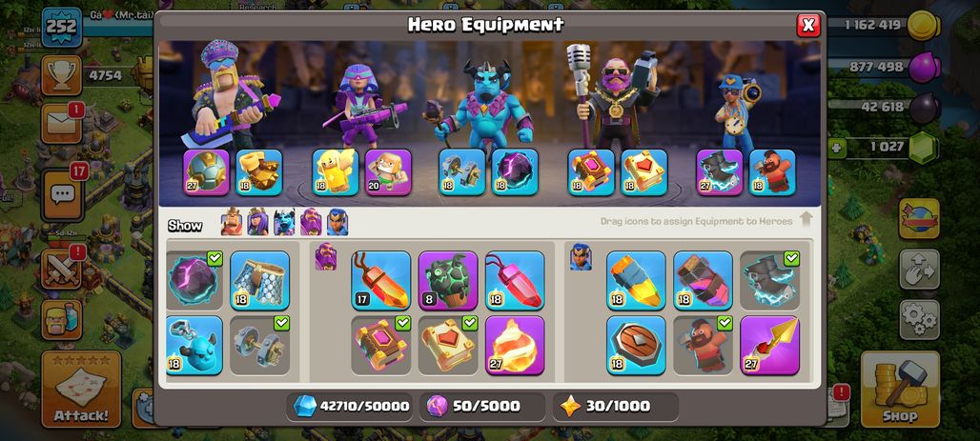Select the level 8 Lavaloon Puppet equipment
Image resolution: width=980 pixels, height=441 pixels.
coord(447,280)
